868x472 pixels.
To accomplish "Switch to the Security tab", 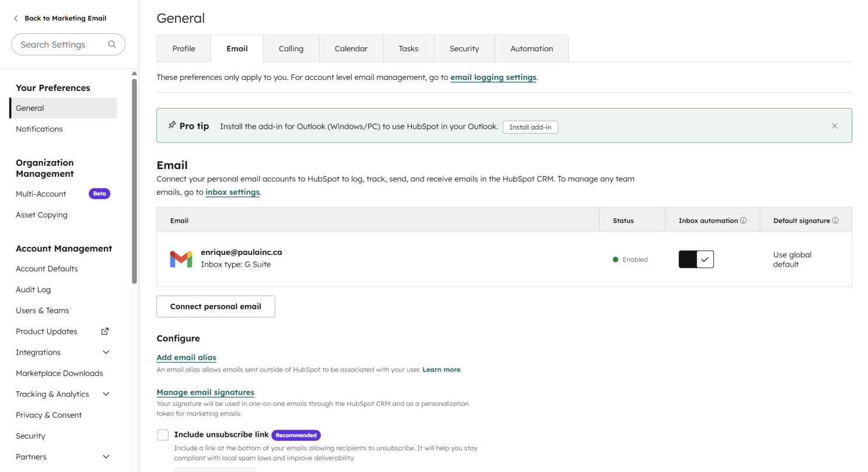I will click(x=464, y=48).
